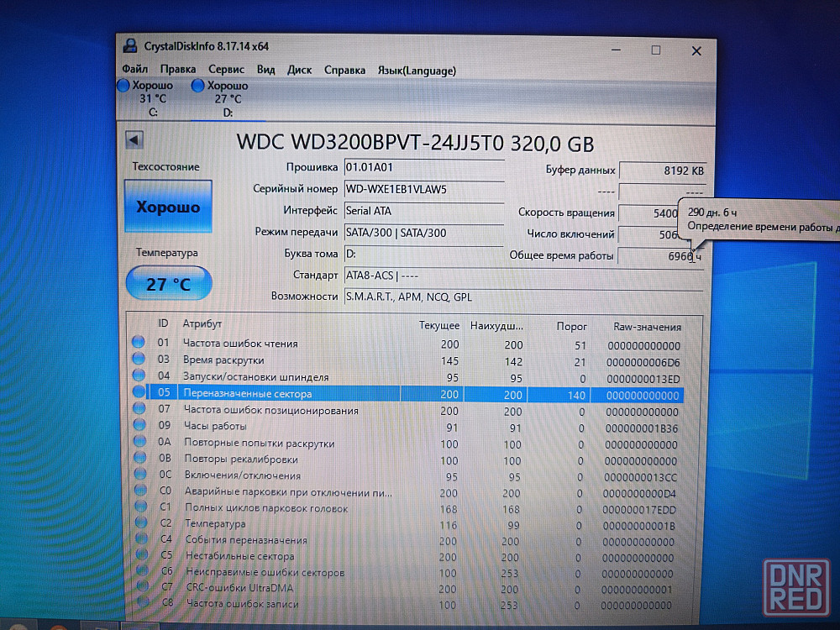Image resolution: width=840 pixels, height=630 pixels.
Task: Select the Полных циклов парковок головок row
Action: point(407,508)
